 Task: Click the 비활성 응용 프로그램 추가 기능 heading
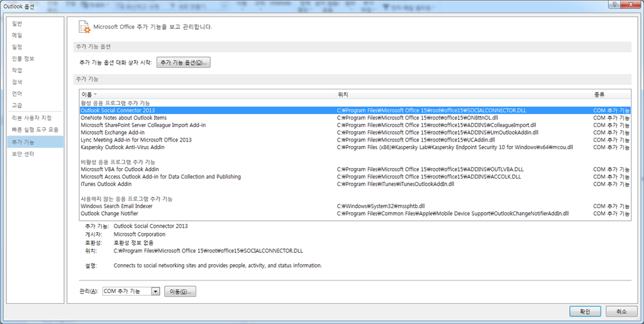tap(118, 162)
